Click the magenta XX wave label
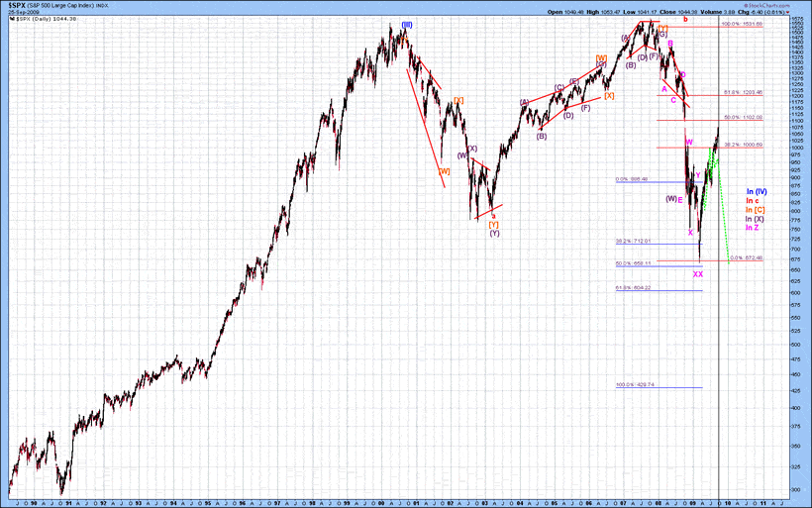812x508 pixels. [x=698, y=274]
